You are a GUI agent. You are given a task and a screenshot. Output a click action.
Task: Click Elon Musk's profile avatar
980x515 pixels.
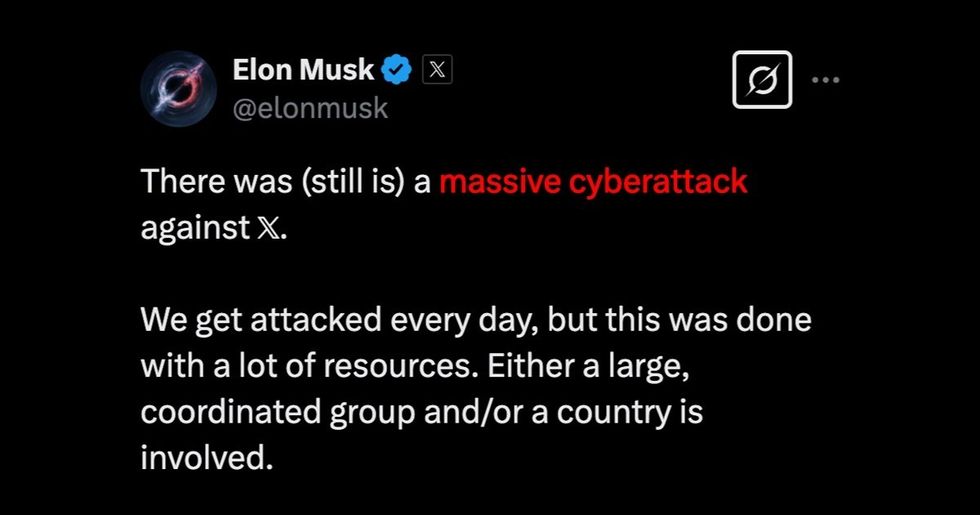(176, 88)
